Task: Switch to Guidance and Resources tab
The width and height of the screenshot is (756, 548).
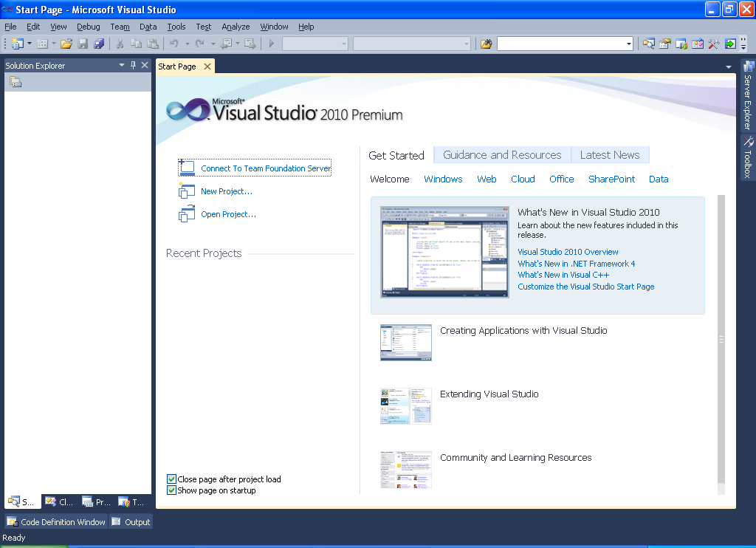Action: tap(502, 155)
